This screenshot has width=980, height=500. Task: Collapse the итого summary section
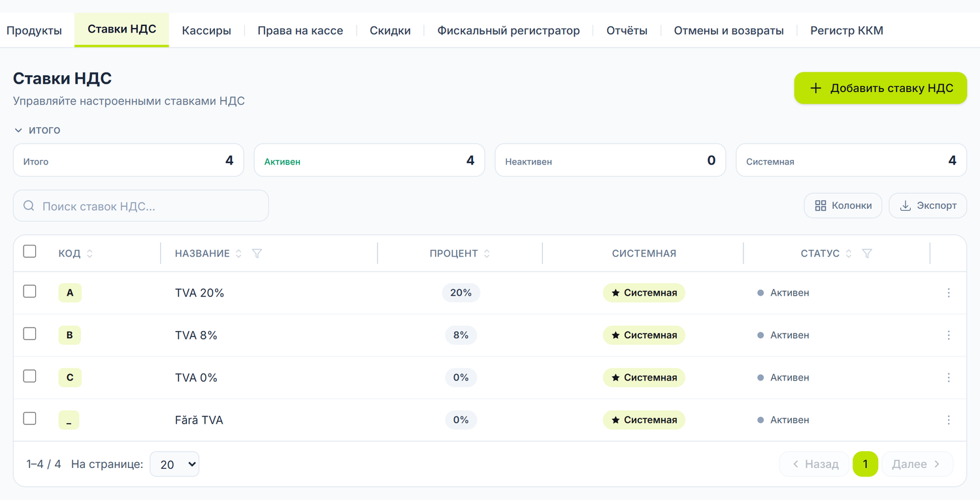(x=37, y=130)
